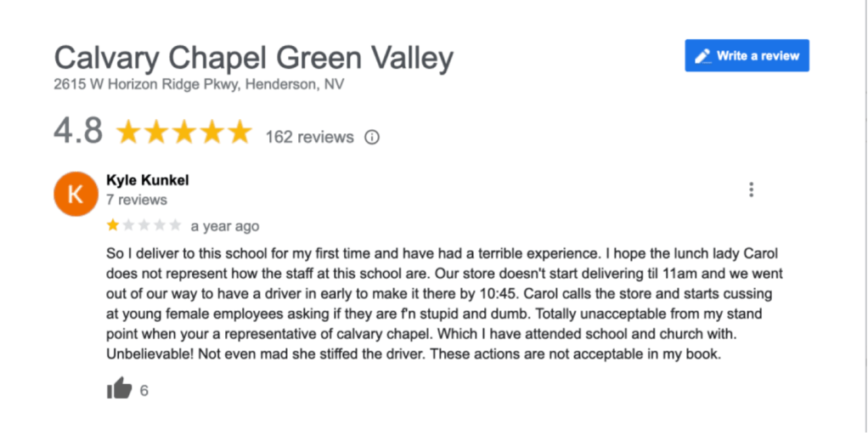Open three-dot options menu for Kyle Kunkel's review
The image size is (868, 447).
pyautogui.click(x=751, y=190)
